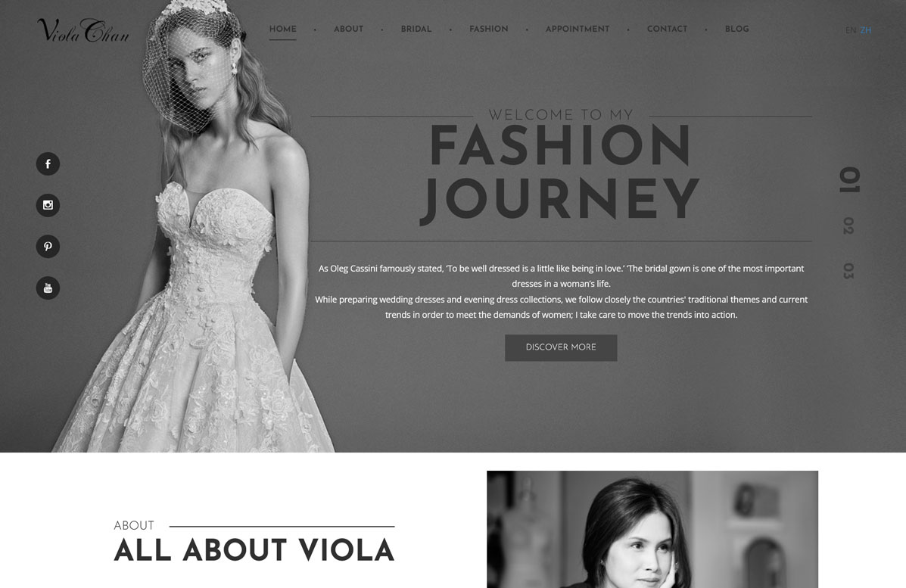Open the Pinterest social icon
The width and height of the screenshot is (906, 588).
click(x=48, y=247)
